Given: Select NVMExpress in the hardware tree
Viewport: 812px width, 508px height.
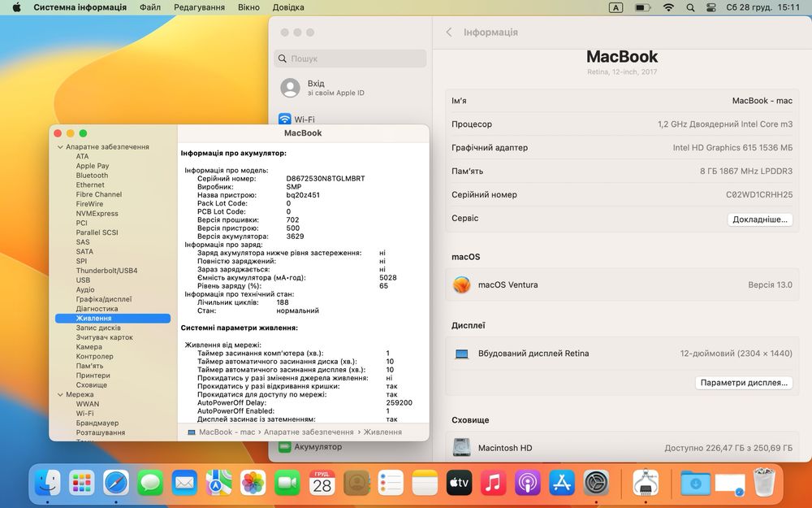Looking at the screenshot, I should 97,214.
